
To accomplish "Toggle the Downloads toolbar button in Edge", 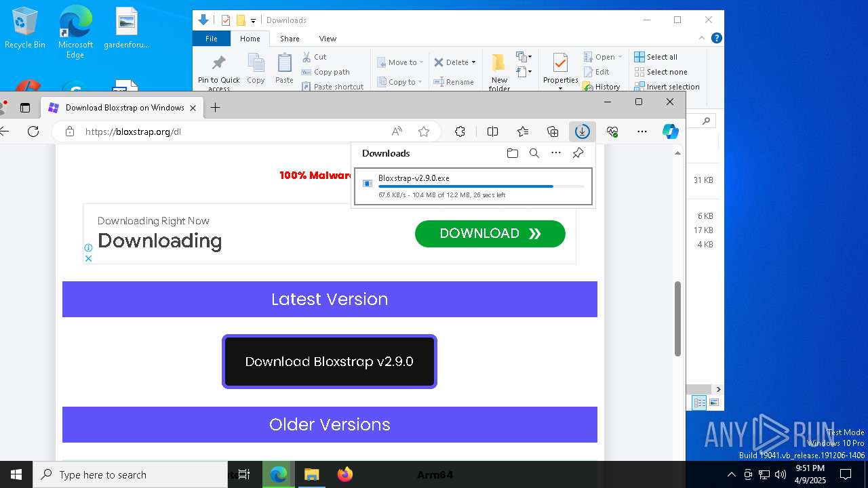I will click(582, 131).
